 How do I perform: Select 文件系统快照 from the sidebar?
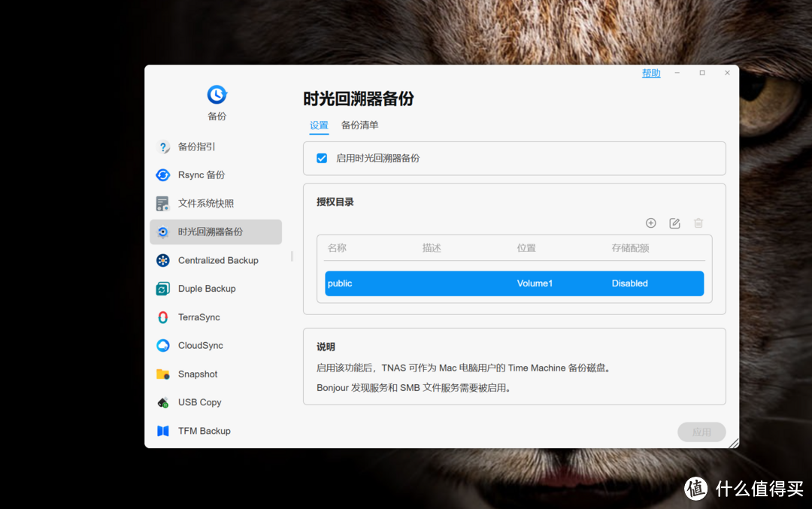(201, 203)
